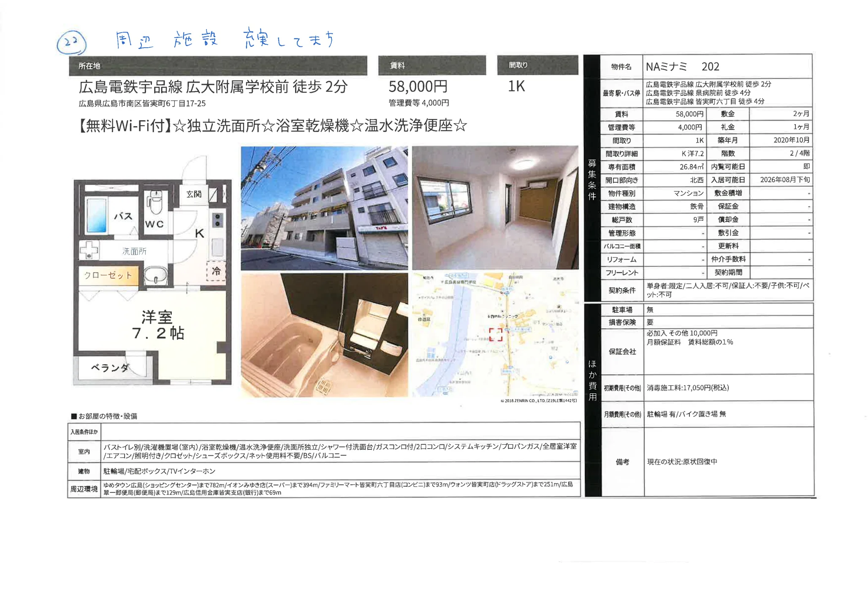
Task: Click the toilet icon in WC room
Action: click(x=155, y=204)
